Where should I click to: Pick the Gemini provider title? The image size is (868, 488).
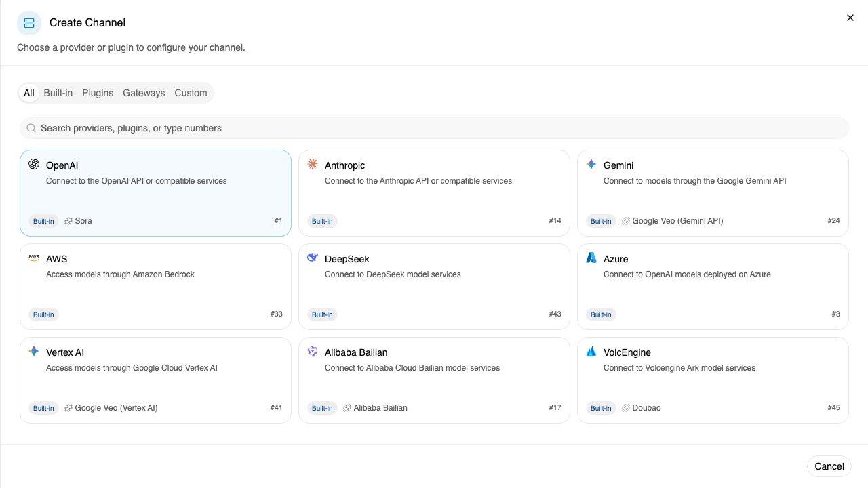tap(618, 165)
